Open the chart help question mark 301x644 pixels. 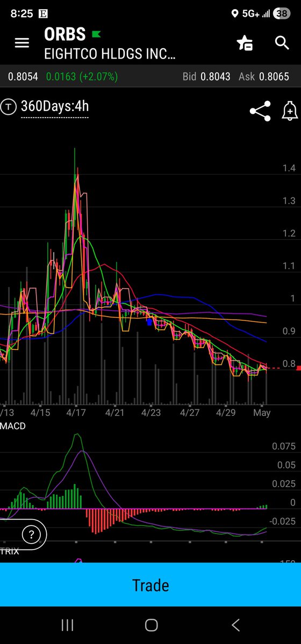click(31, 534)
